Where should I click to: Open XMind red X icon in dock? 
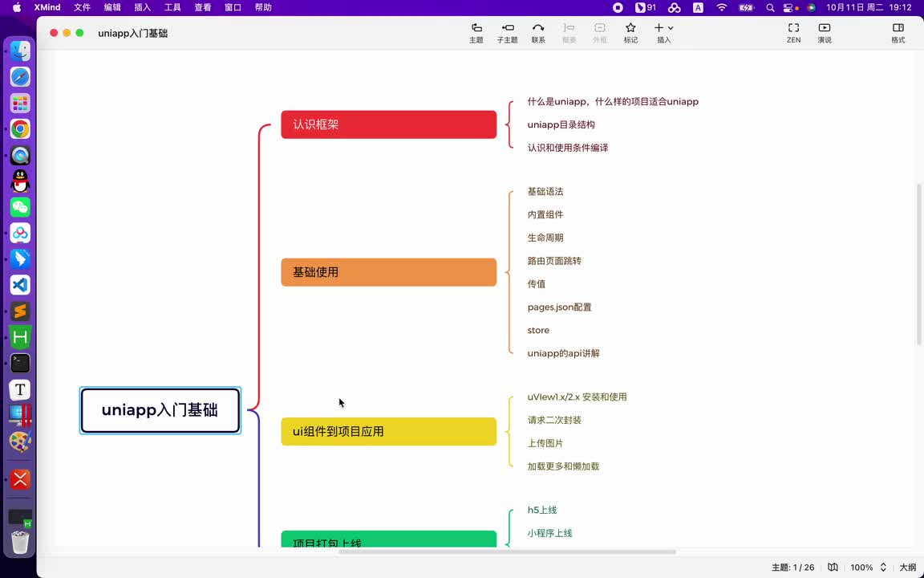(20, 479)
